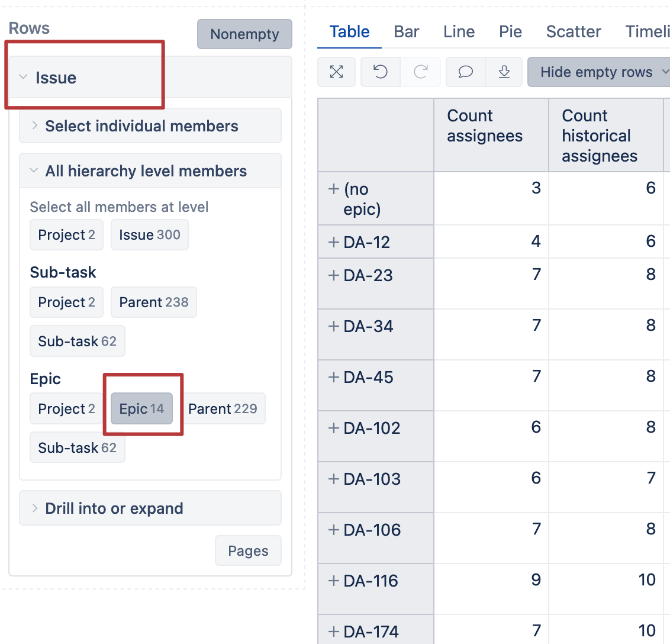Export the report using the download icon
670x644 pixels.
pos(504,72)
